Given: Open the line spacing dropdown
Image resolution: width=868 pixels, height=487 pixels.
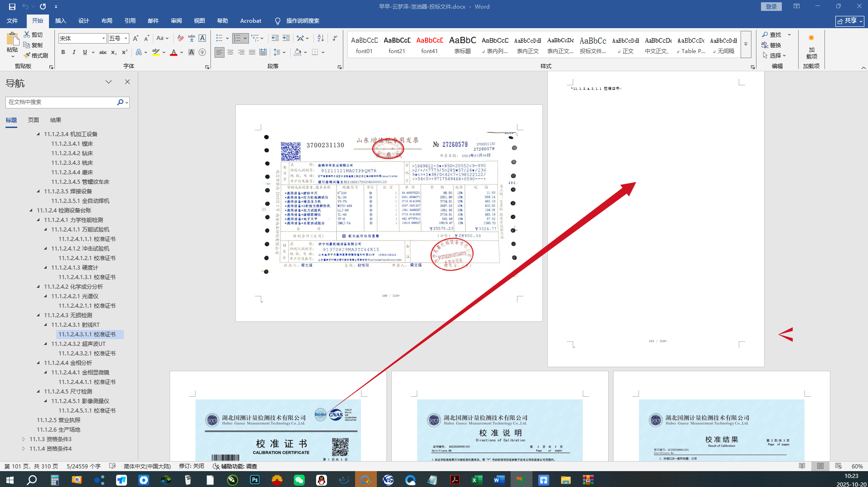Looking at the screenshot, I should (x=279, y=52).
